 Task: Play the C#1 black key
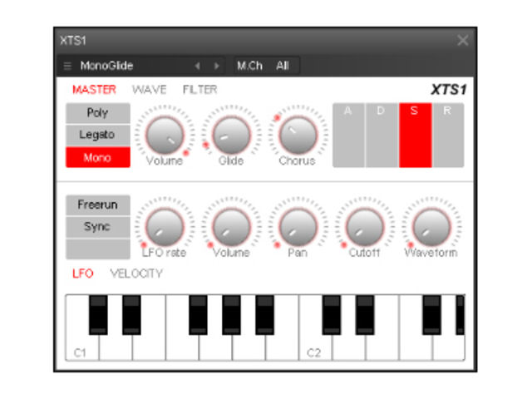[x=98, y=315]
